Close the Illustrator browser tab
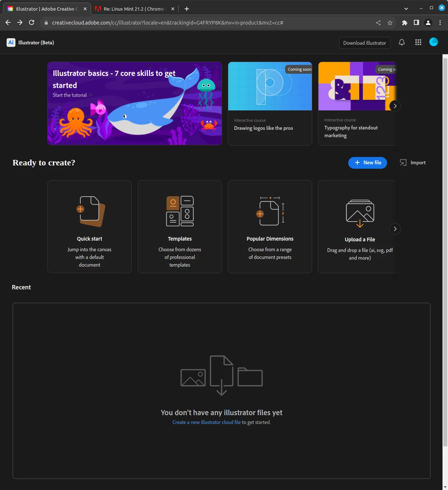This screenshot has width=448, height=490. click(x=85, y=9)
